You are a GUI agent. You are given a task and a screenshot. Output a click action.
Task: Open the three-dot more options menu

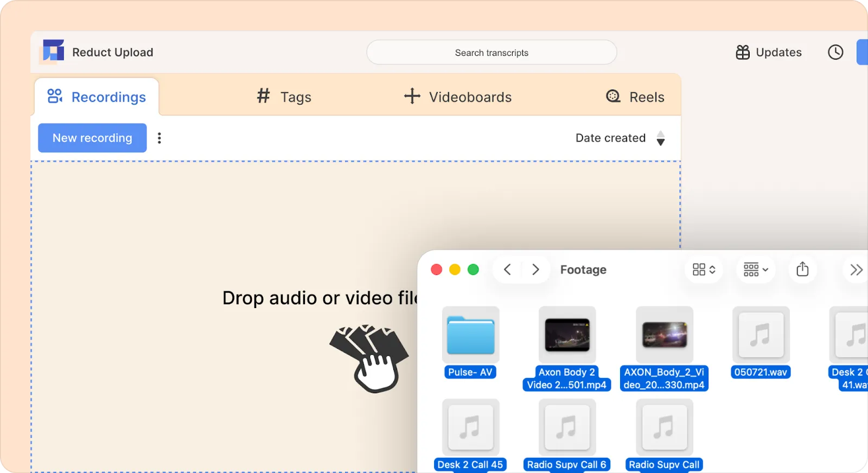[159, 138]
